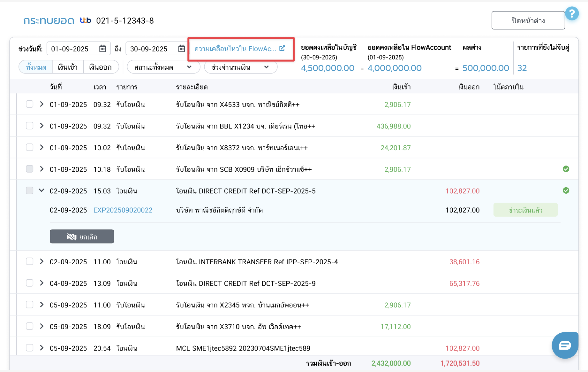The height and width of the screenshot is (372, 588).
Task: Click green matched checkmark on SCB X0909 row
Action: [566, 169]
